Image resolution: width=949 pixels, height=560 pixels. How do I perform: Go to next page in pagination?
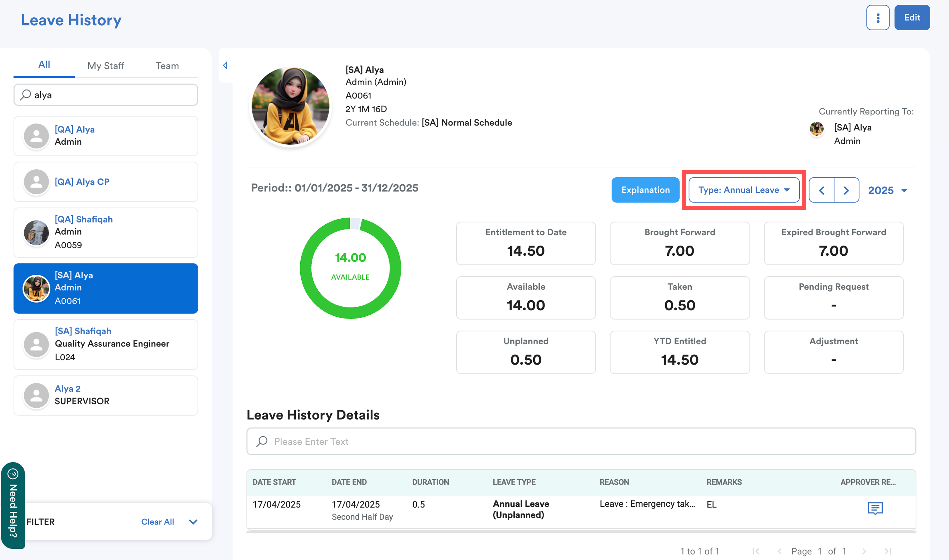click(864, 551)
